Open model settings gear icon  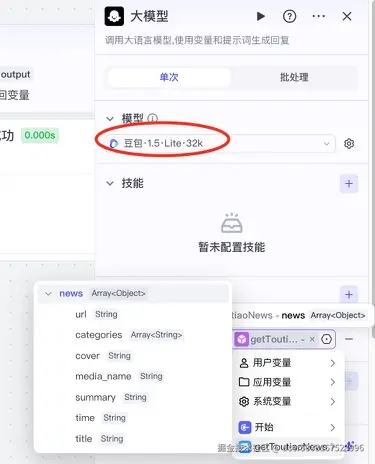pos(349,144)
